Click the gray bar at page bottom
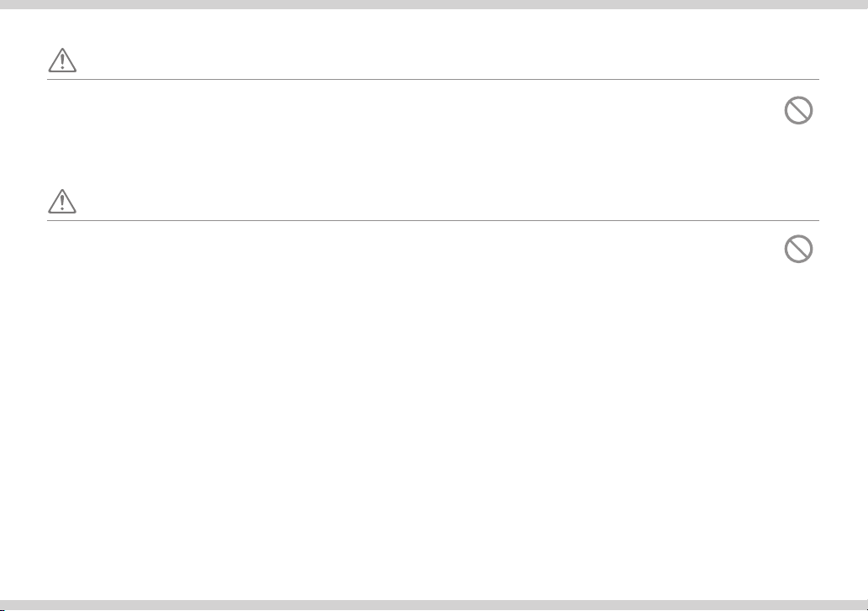This screenshot has width=868, height=611. pyautogui.click(x=434, y=605)
